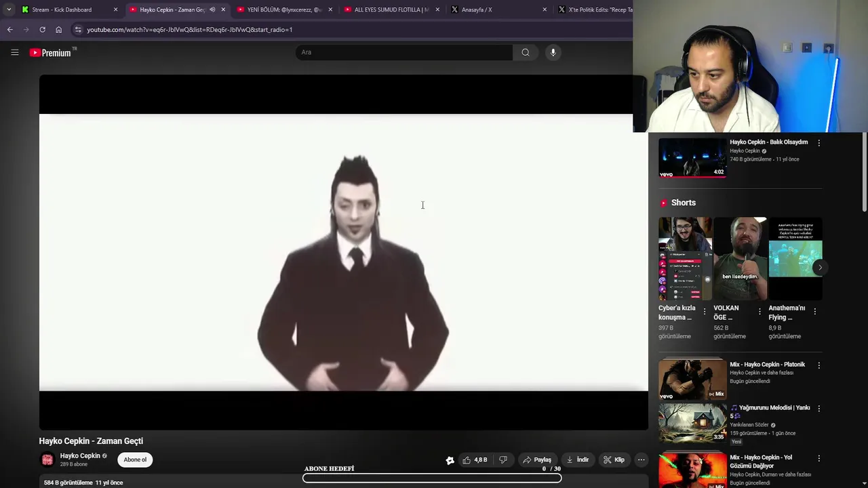Click the hype star icon beside like

tap(450, 460)
